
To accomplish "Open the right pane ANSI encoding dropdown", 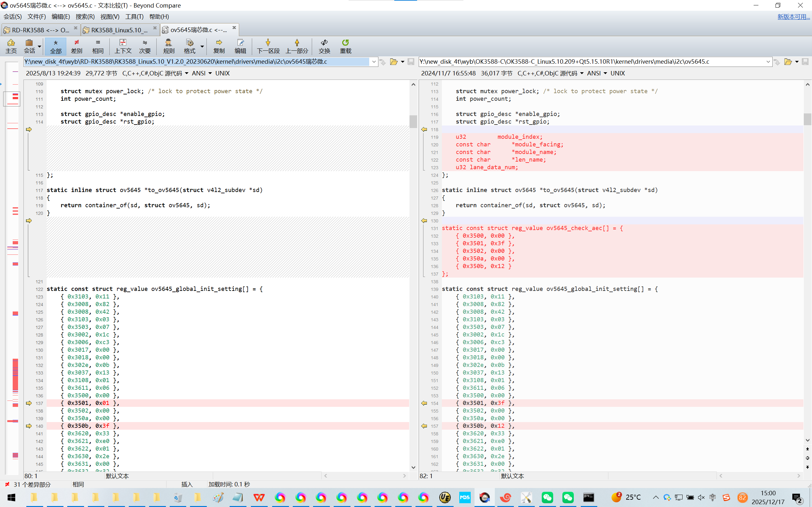I will click(x=605, y=73).
